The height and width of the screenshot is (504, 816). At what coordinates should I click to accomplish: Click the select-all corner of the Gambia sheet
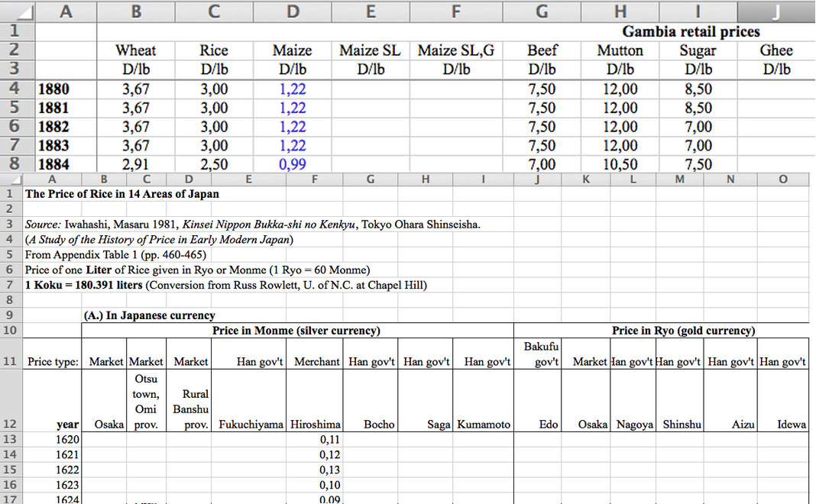coord(17,11)
